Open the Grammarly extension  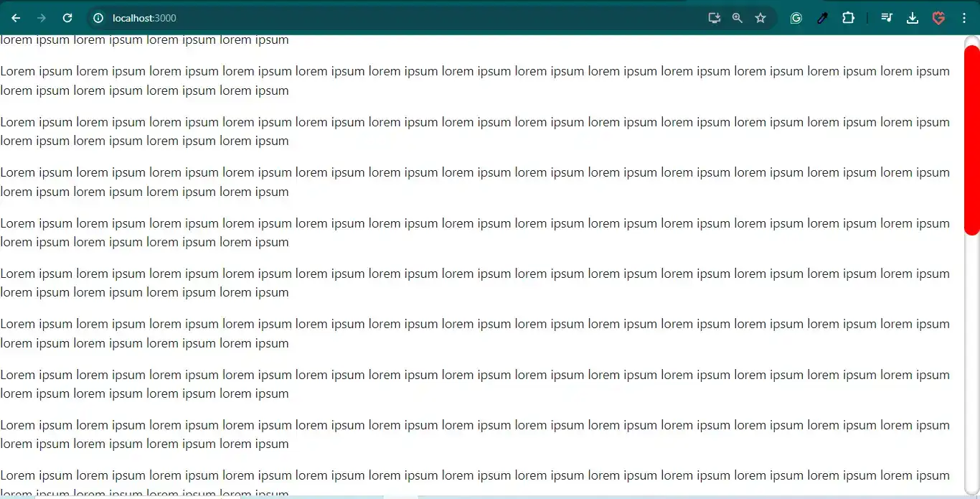tap(796, 18)
